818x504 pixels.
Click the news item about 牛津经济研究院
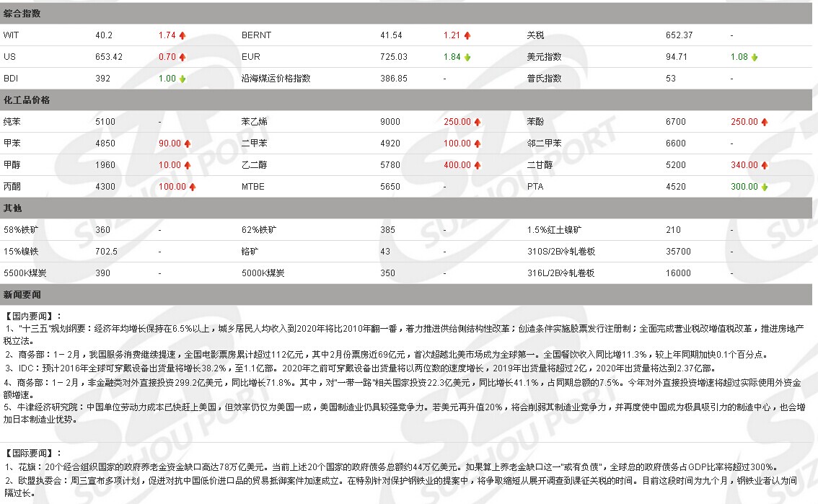click(404, 413)
